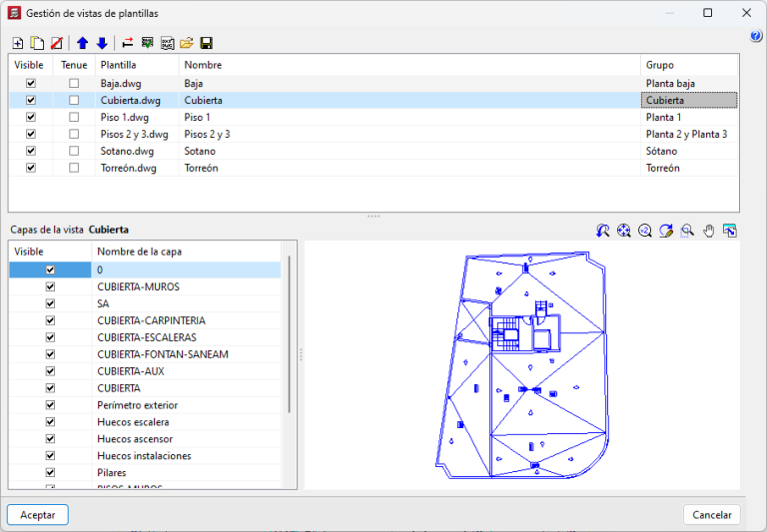Screen dimensions: 767x532
Task: Hide the Huecos escalera layer
Action: (x=50, y=421)
